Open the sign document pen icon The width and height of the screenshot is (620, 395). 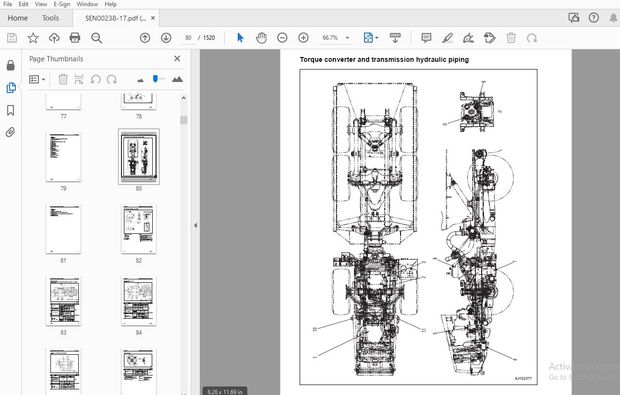tap(468, 38)
